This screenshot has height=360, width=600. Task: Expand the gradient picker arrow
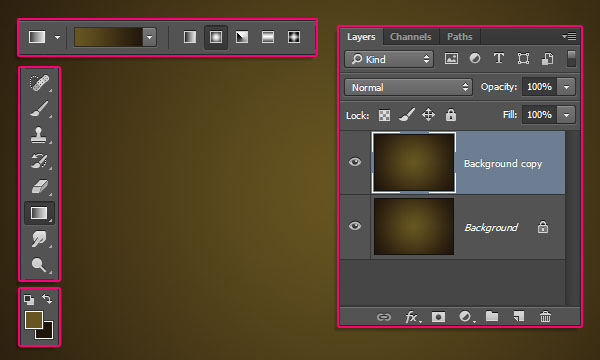(149, 37)
